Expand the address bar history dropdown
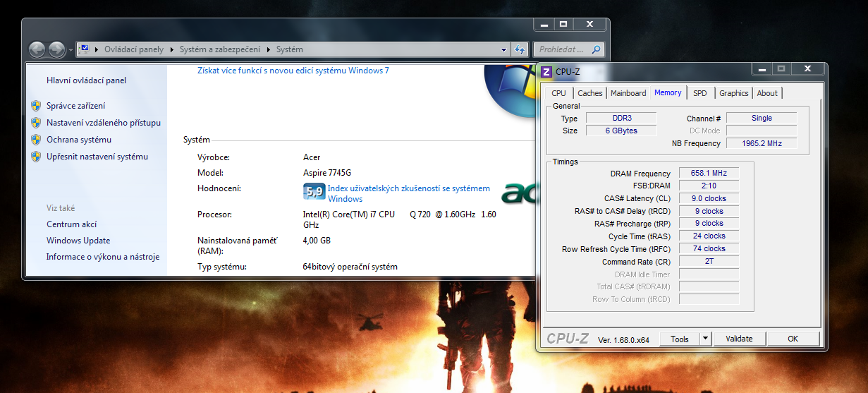 click(x=503, y=49)
